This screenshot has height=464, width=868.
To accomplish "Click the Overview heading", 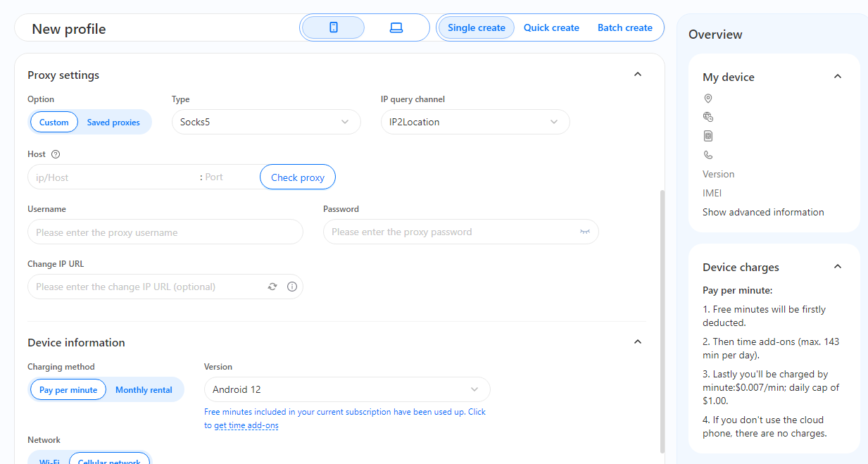I will point(715,35).
